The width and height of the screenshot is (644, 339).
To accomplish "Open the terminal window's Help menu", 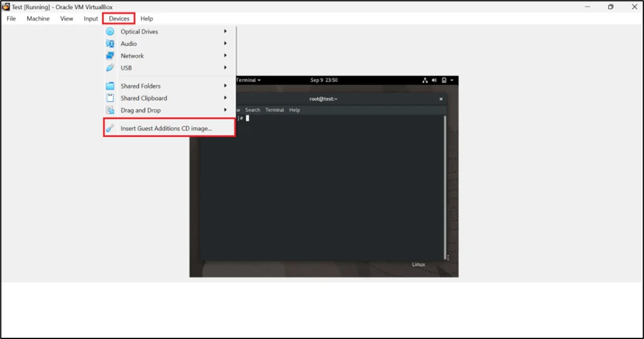I will pyautogui.click(x=294, y=110).
